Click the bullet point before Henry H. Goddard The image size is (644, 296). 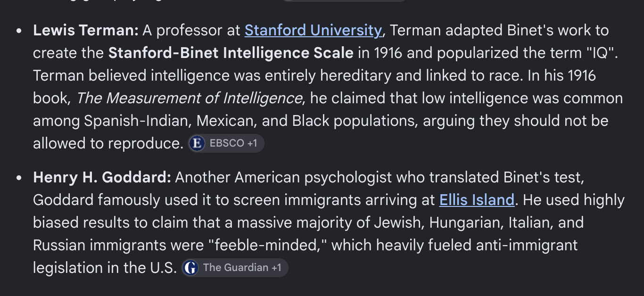pyautogui.click(x=19, y=178)
